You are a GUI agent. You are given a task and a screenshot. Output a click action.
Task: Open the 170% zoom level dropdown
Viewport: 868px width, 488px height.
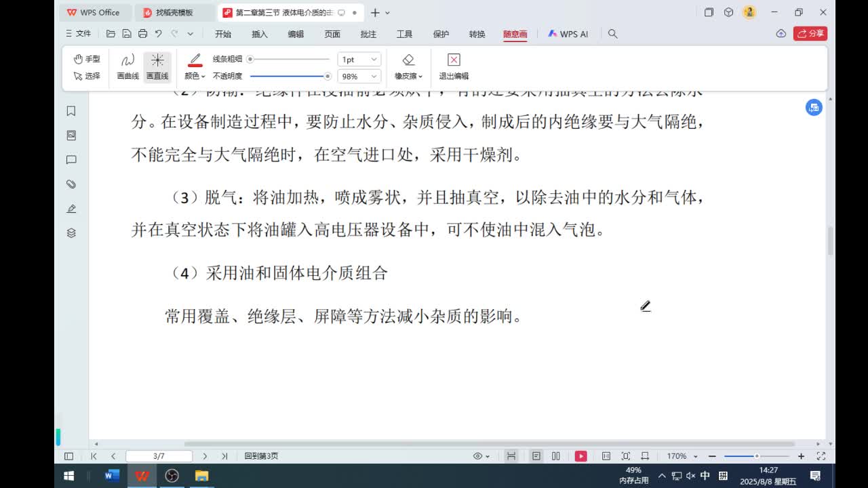(681, 456)
